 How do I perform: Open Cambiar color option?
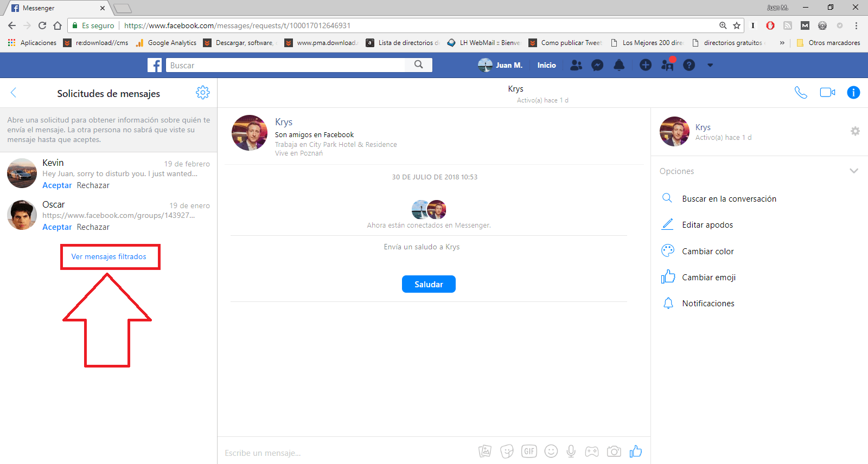(707, 251)
